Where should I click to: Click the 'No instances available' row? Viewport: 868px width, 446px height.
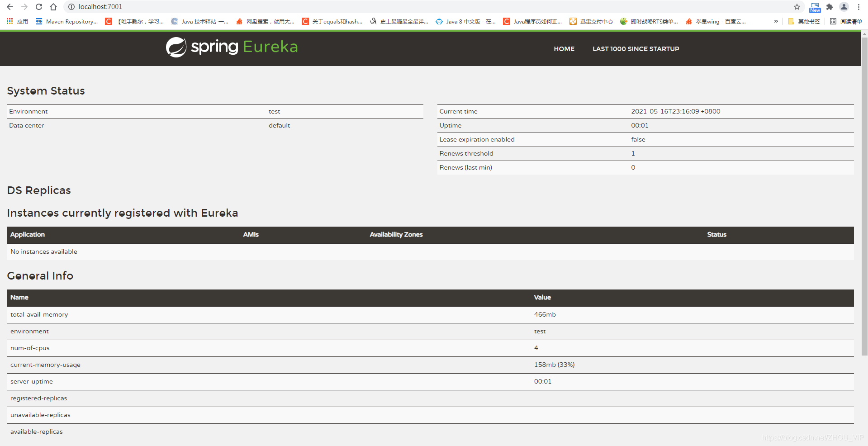tap(430, 251)
